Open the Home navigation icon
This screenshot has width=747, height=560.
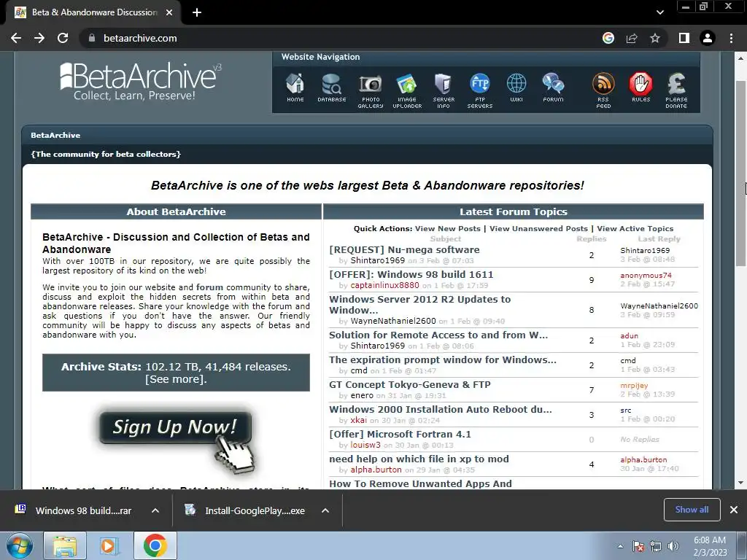click(x=295, y=87)
